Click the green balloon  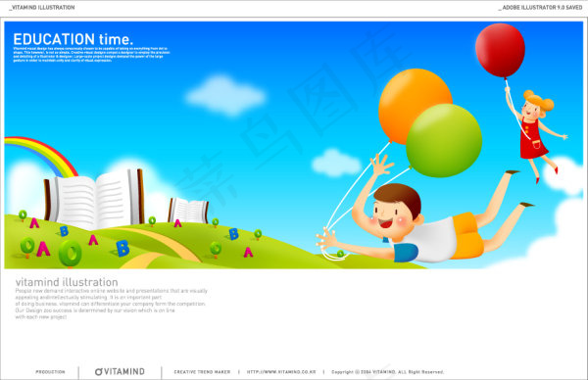pyautogui.click(x=444, y=140)
